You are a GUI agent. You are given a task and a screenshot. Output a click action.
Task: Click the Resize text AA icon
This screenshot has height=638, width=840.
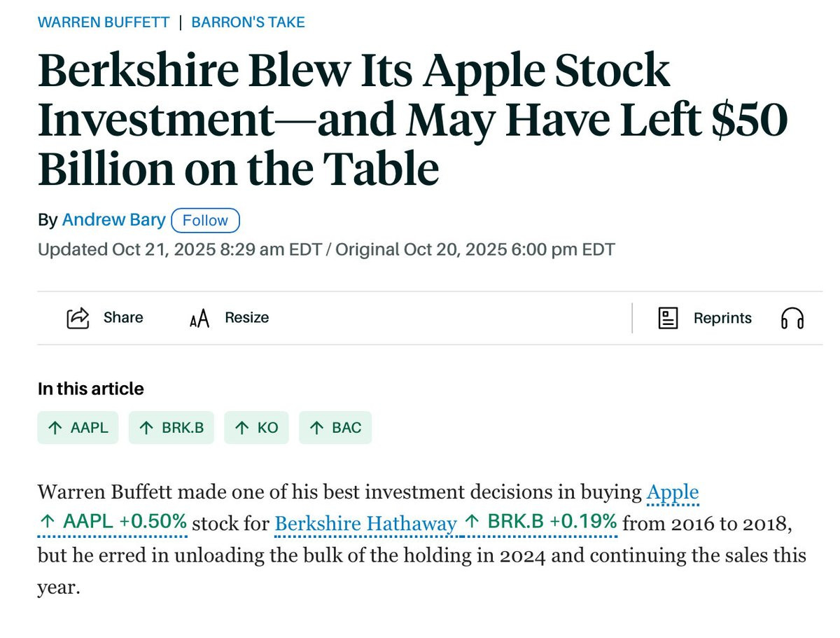(199, 319)
